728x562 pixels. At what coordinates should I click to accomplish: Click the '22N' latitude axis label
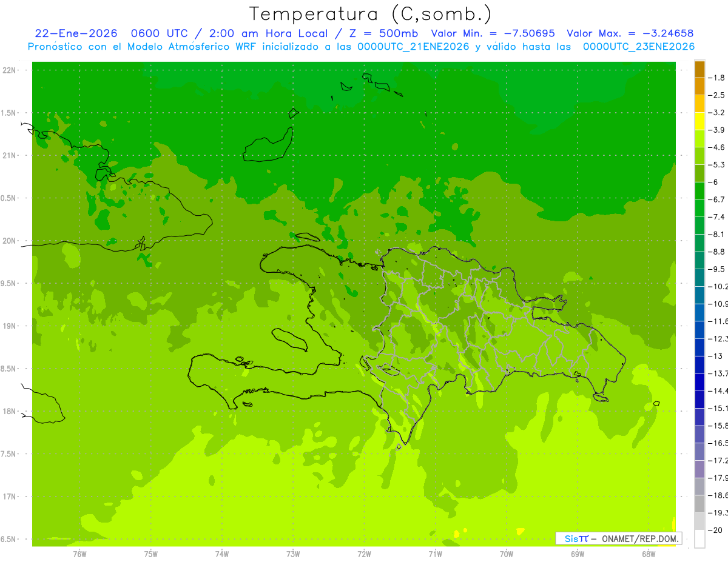[10, 70]
